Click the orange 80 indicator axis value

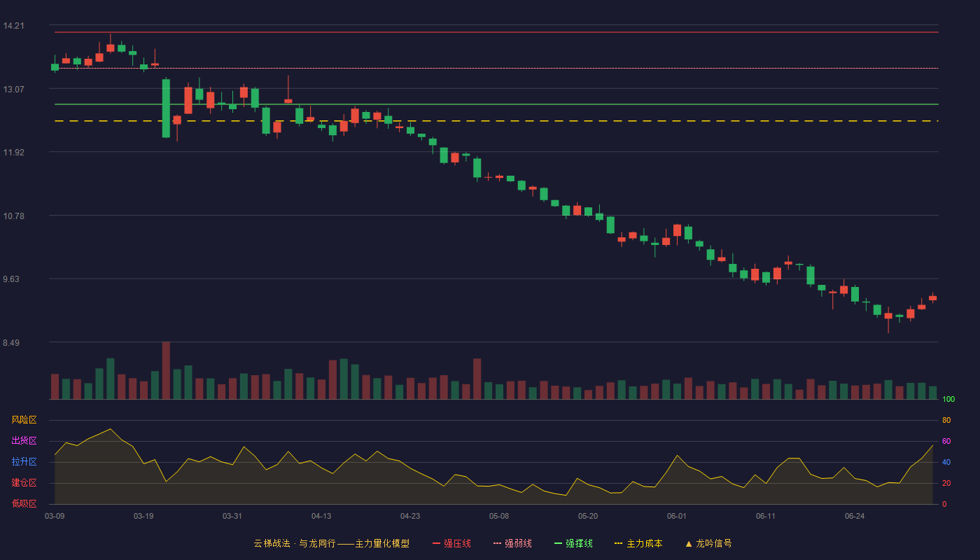pyautogui.click(x=946, y=420)
